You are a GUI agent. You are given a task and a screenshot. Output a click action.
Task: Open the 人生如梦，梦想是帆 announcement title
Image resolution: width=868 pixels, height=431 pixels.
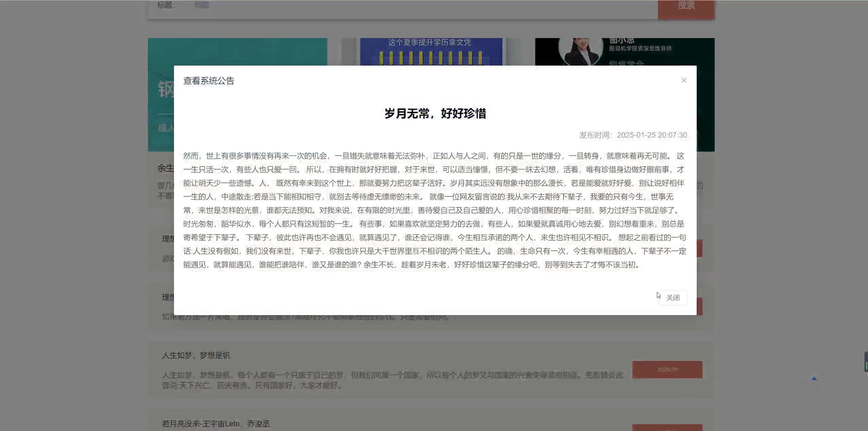click(x=196, y=355)
